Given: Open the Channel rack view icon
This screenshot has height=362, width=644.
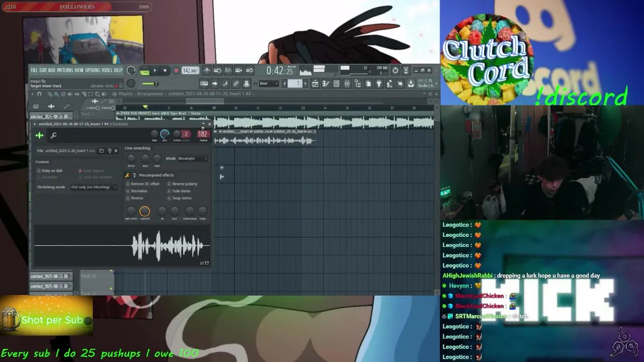Looking at the screenshot, I should coord(336,83).
